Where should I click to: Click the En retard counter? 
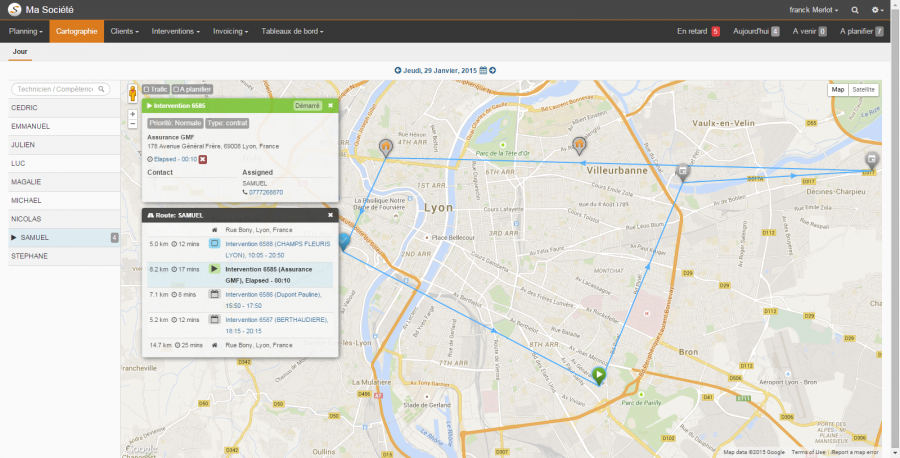click(x=698, y=32)
